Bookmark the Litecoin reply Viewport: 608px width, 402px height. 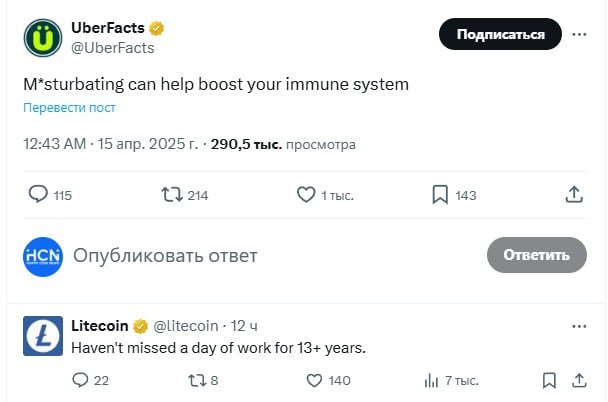548,380
